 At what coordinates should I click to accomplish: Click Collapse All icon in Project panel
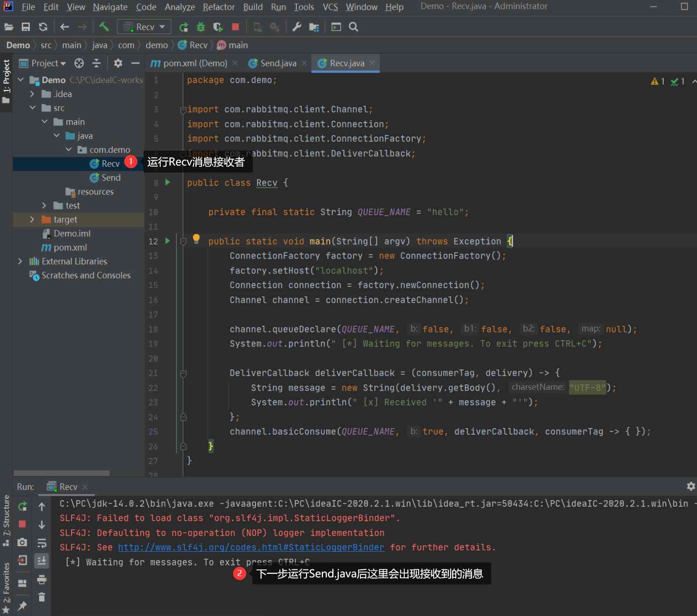coord(97,63)
